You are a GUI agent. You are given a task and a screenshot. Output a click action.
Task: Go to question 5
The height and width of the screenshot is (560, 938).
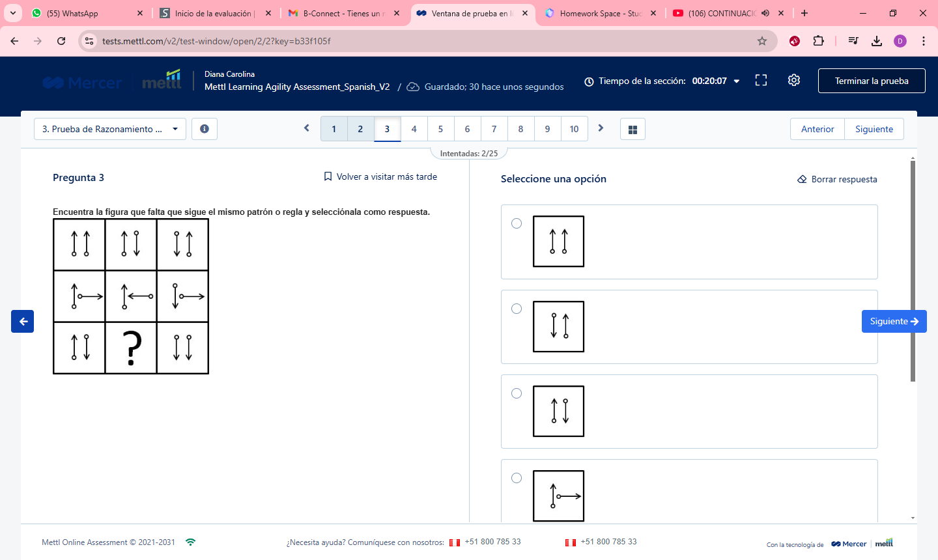[440, 129]
